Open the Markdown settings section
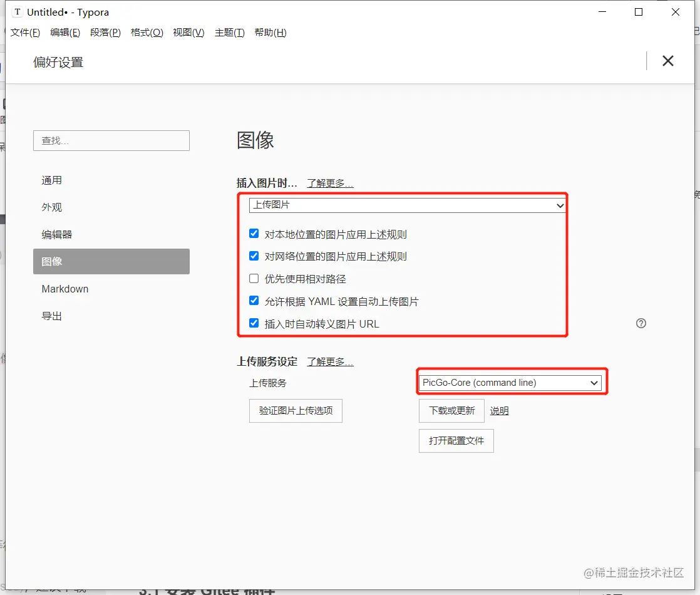This screenshot has height=595, width=700. point(64,289)
